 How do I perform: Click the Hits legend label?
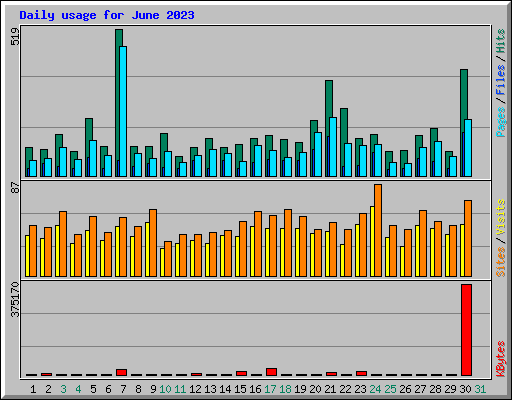tap(501, 41)
